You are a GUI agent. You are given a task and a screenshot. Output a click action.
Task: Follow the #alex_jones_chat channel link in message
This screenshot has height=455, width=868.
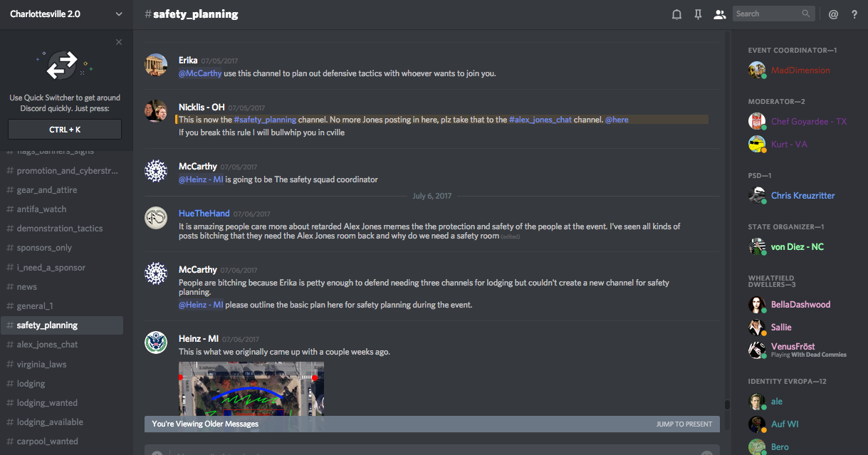[x=540, y=120]
